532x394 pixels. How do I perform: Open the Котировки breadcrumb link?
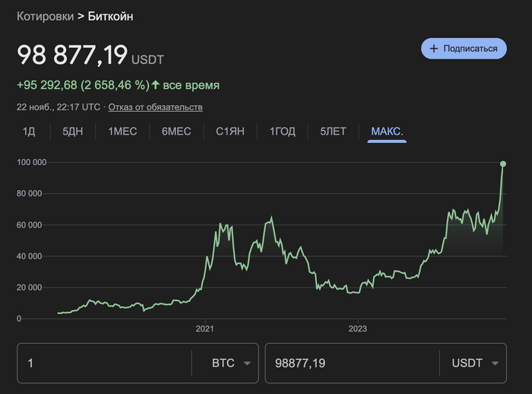pos(46,16)
